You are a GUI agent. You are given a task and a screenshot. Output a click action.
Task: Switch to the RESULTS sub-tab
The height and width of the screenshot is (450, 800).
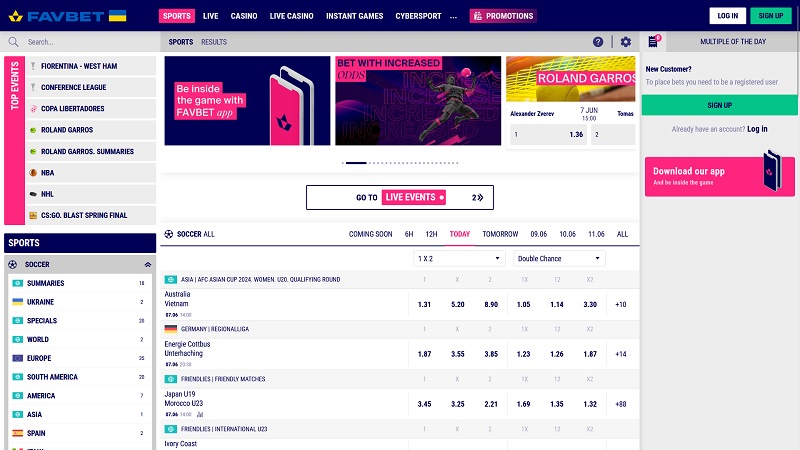point(214,42)
